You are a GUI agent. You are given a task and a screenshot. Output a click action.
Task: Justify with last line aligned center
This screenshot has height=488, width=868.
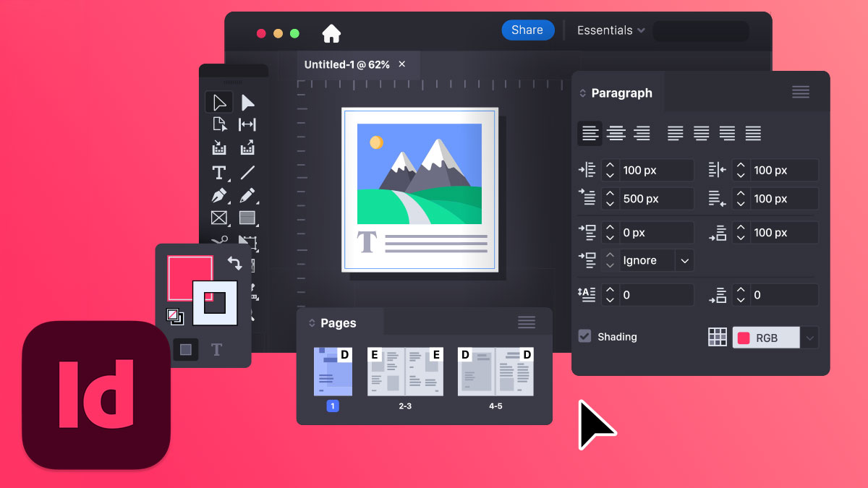(x=701, y=133)
